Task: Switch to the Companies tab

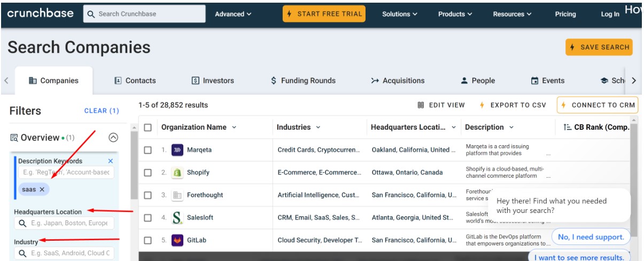Action: click(53, 81)
